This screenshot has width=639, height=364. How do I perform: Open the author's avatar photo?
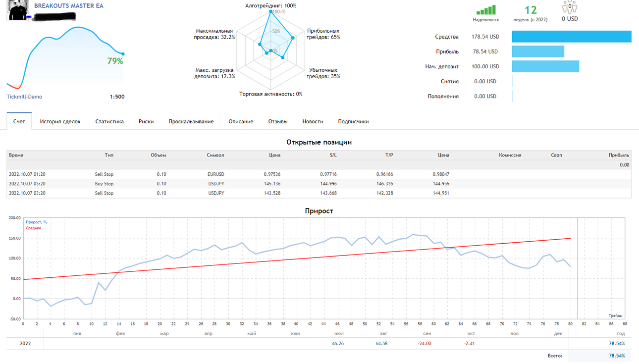click(17, 10)
